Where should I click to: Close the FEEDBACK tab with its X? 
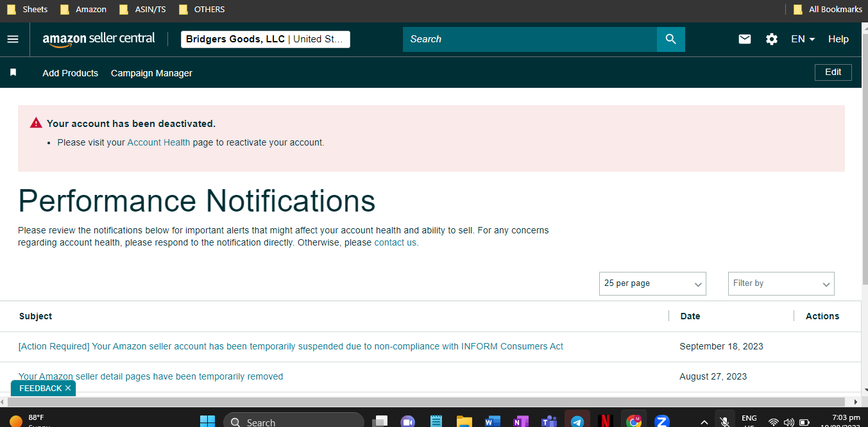[x=68, y=389]
